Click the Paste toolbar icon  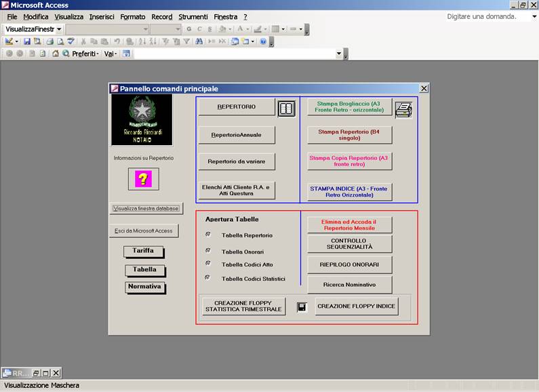click(104, 41)
